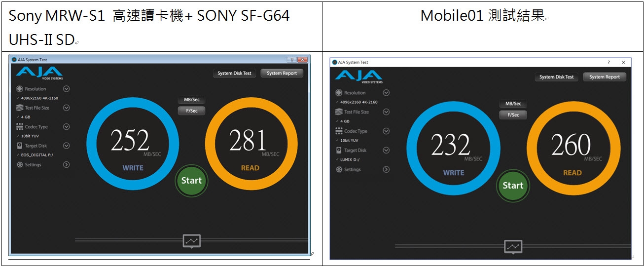Open graph view icon in right window
This screenshot has width=644, height=267.
[513, 246]
